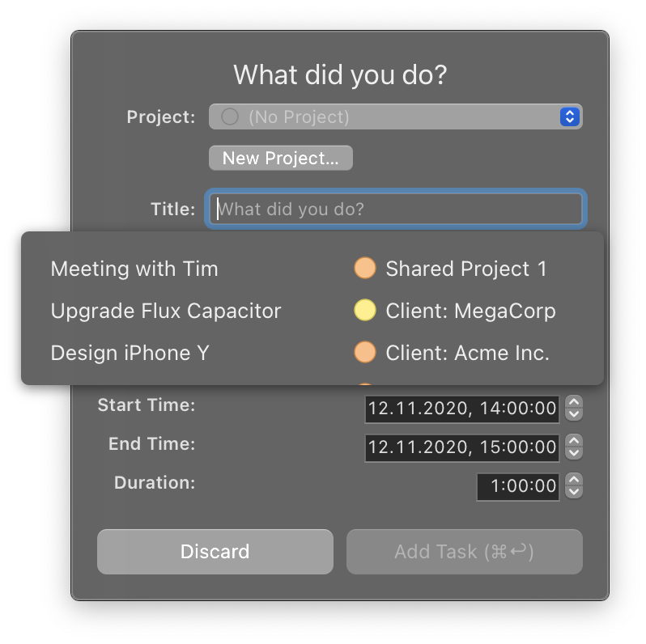The image size is (646, 644).
Task: Focus the Title text field
Action: [x=395, y=210]
